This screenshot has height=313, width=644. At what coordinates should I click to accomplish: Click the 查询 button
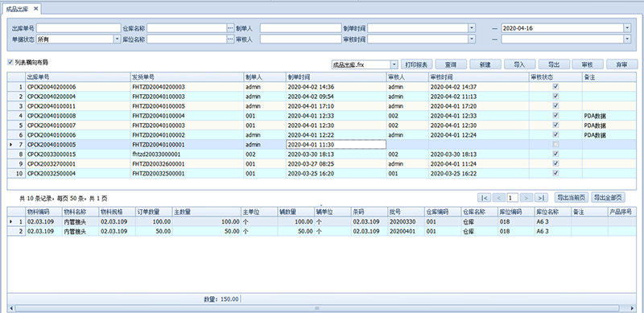(451, 64)
